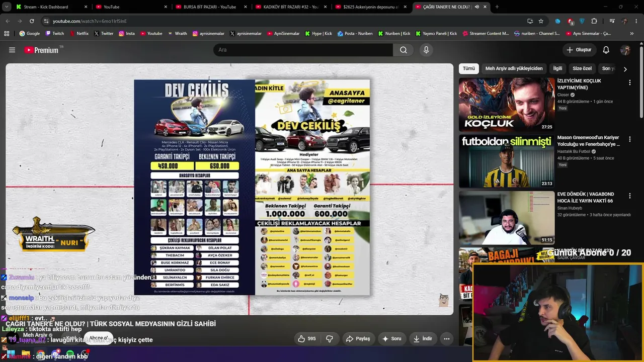The image size is (644, 362).
Task: Click the İndir download button
Action: 423,339
